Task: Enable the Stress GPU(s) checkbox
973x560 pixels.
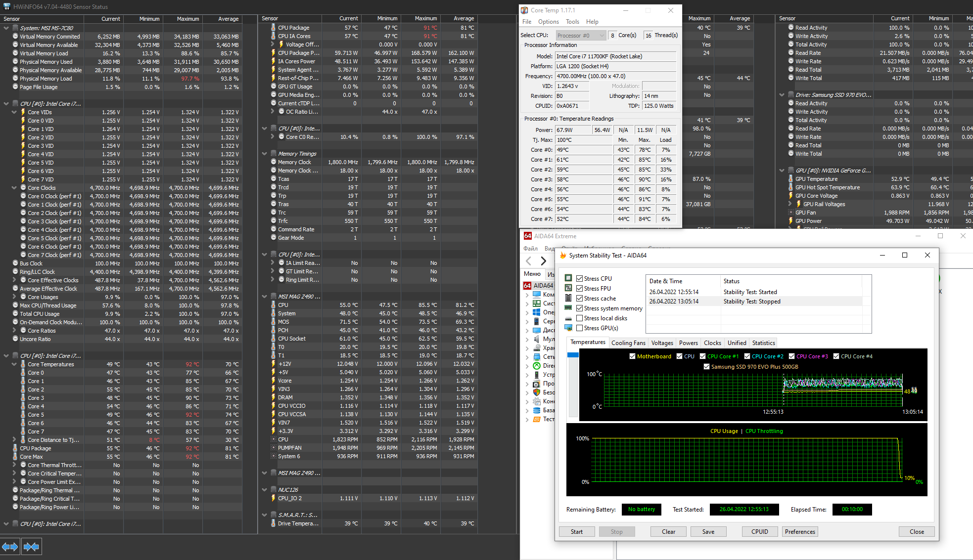Action: [x=579, y=328]
